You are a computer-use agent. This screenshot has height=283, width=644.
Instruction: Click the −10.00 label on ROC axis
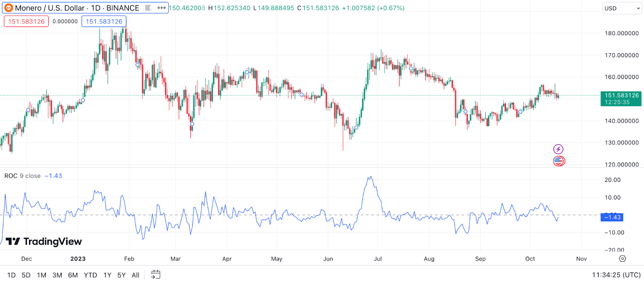tap(615, 232)
